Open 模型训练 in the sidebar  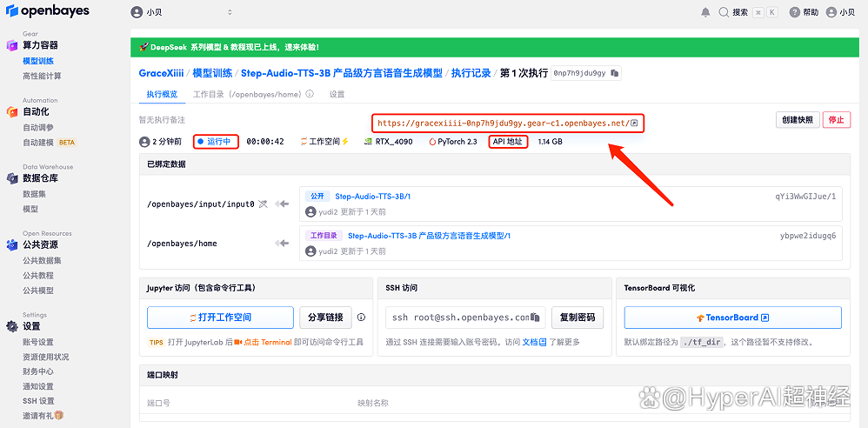[38, 61]
